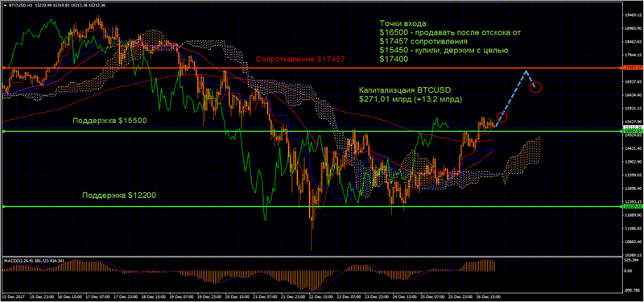Click the 17457.37 orange price tag on axis
644x302 pixels.
point(632,68)
